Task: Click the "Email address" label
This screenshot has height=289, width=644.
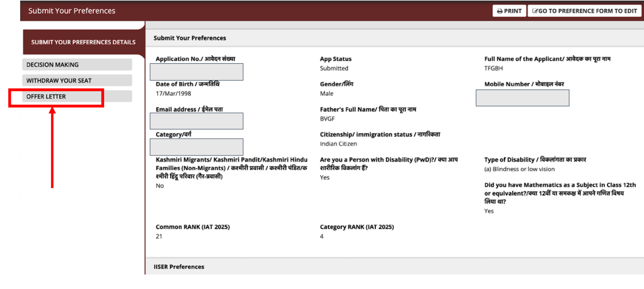Action: coord(189,110)
